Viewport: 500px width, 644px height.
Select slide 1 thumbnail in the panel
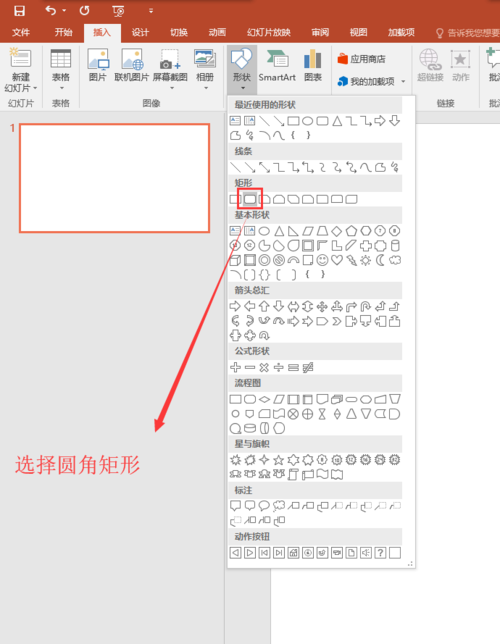(115, 178)
